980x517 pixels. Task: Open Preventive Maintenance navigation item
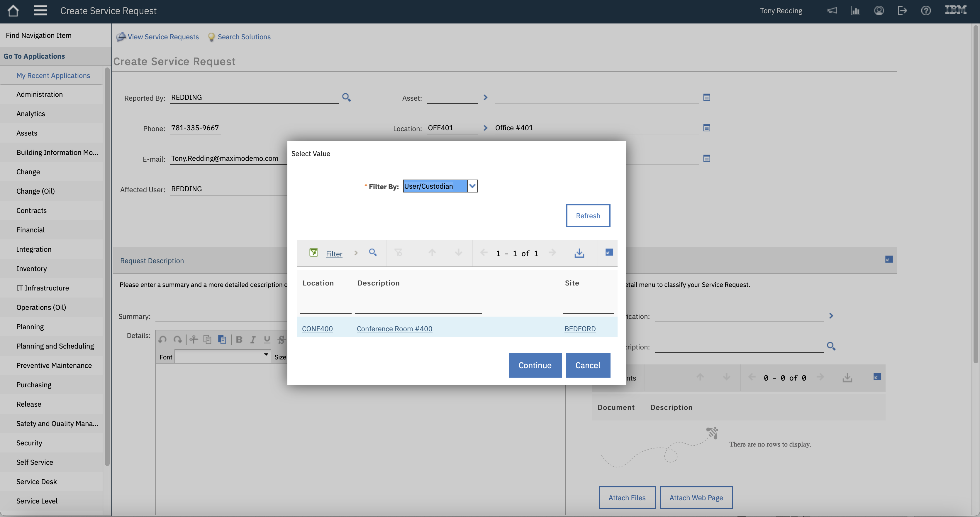click(x=54, y=366)
